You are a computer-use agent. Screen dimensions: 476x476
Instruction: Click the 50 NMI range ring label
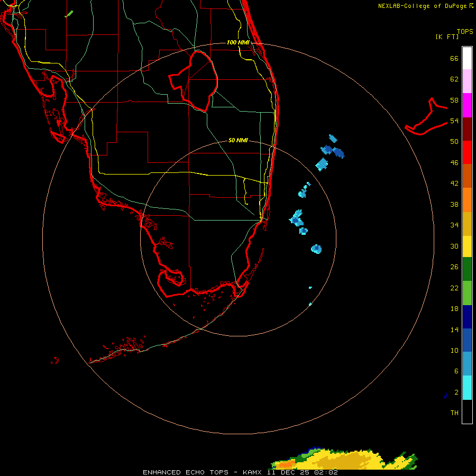(x=238, y=140)
